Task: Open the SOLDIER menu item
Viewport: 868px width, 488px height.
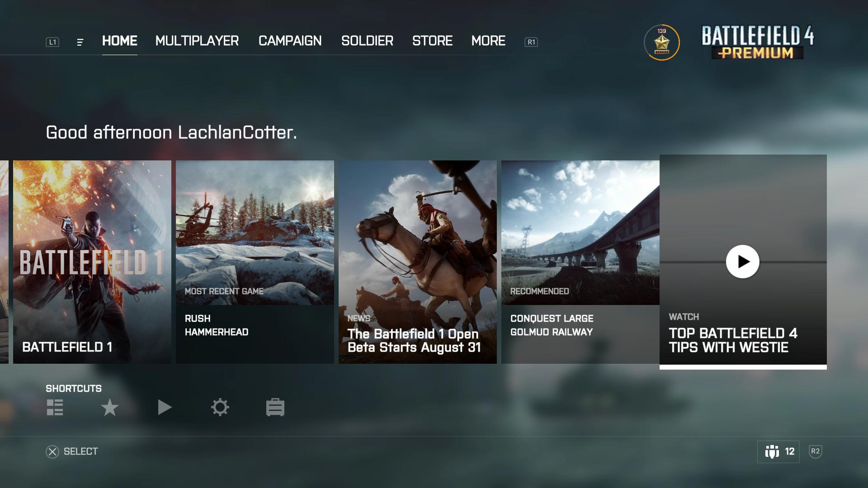Action: coord(367,41)
